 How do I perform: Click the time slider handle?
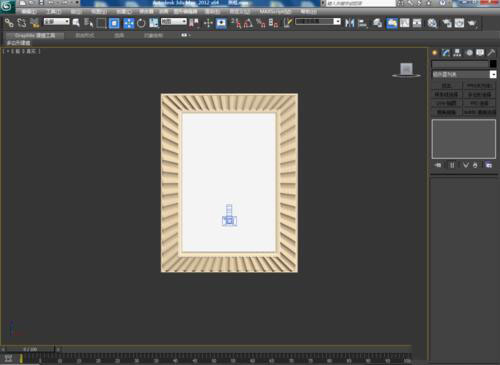tap(30, 349)
